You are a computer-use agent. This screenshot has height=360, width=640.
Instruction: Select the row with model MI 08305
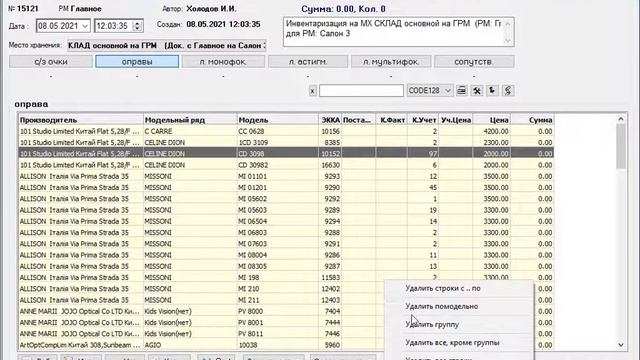286,266
